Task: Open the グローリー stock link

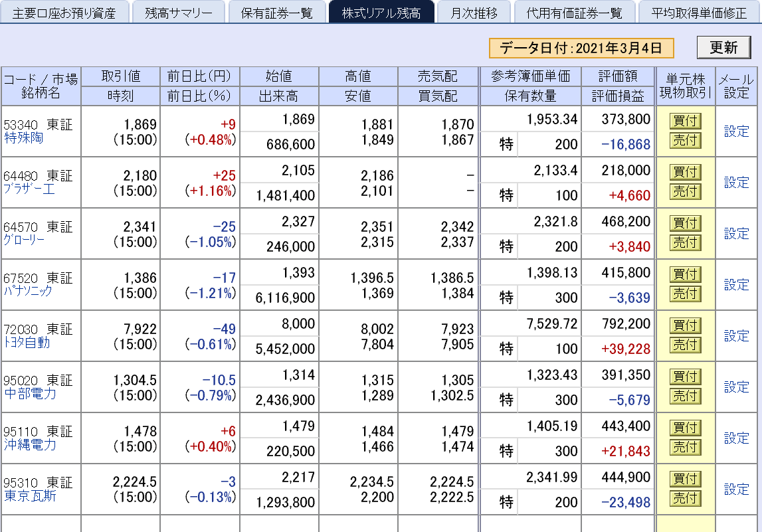Action: [25, 240]
